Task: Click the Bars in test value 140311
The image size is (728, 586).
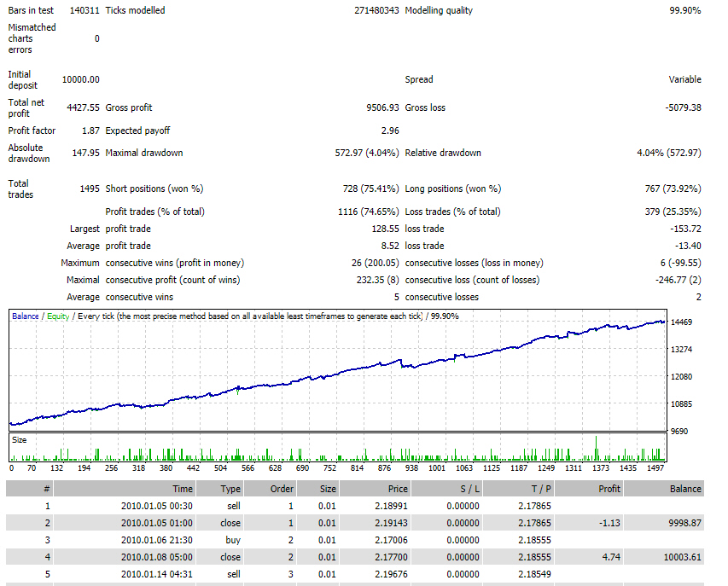Action: point(84,10)
